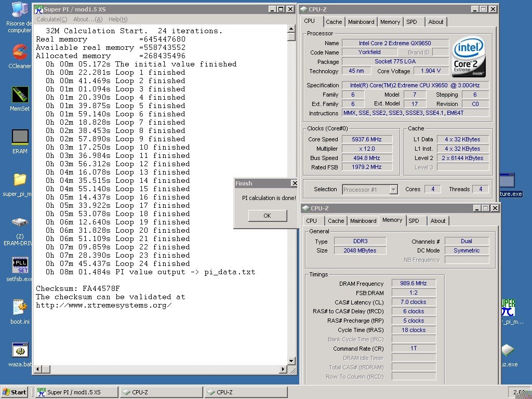Click the Multiplier x 12.0 field
Image resolution: width=532 pixels, height=399 pixels.
pos(367,149)
